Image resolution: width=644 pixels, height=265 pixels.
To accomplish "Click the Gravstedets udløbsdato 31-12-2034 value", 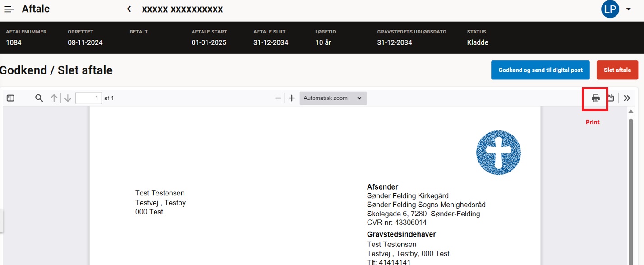I will tap(395, 42).
